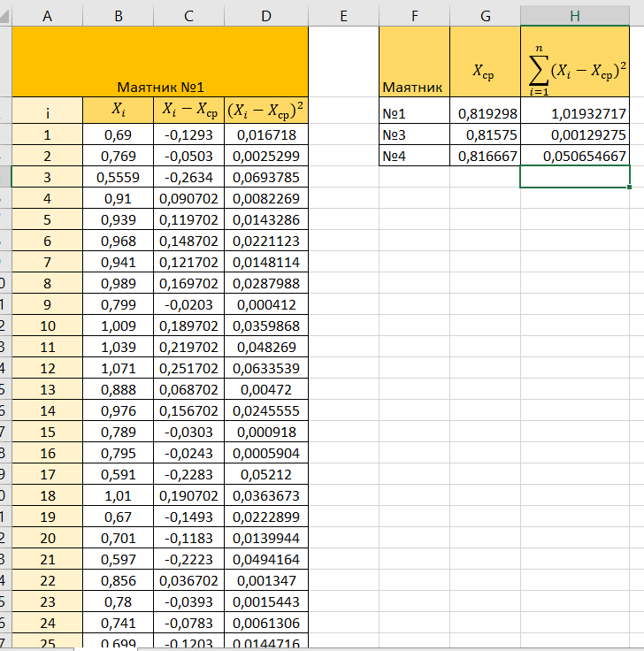Select cell with value 1,01932717

click(x=575, y=111)
